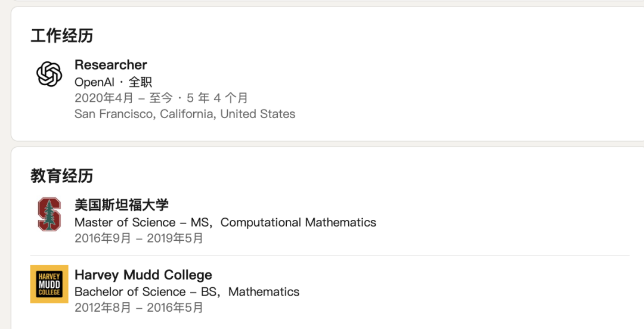Click the divider between Stanford and Harvey Mudd
Viewport: 644px width, 329px height.
pyautogui.click(x=330, y=256)
